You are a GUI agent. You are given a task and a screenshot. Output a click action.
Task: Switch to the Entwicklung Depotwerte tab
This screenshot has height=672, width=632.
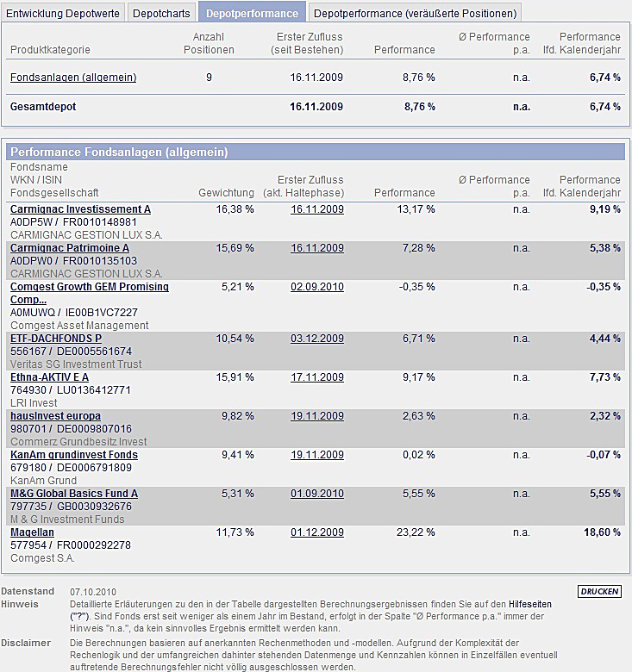pyautogui.click(x=63, y=13)
